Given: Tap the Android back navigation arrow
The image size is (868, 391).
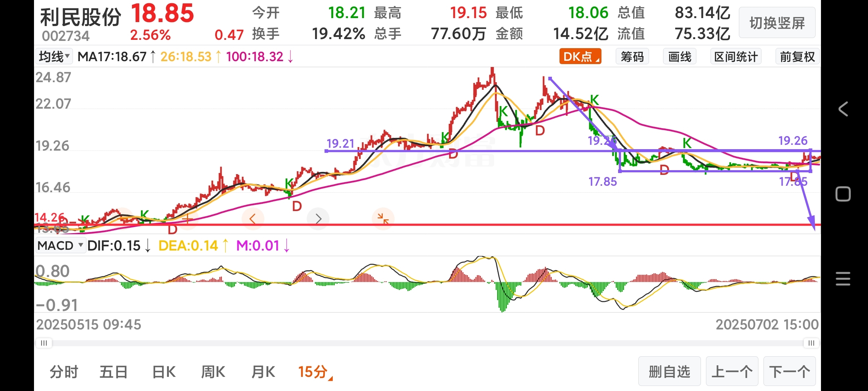Looking at the screenshot, I should click(843, 109).
